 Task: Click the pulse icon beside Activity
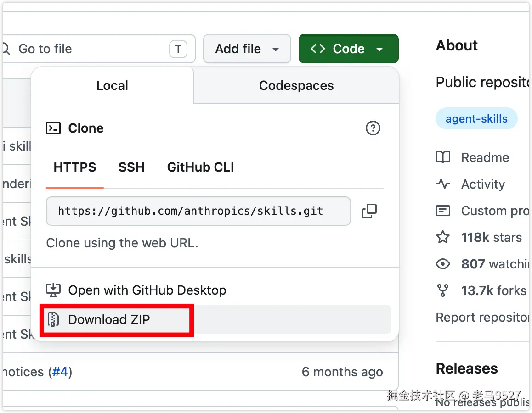click(x=443, y=184)
